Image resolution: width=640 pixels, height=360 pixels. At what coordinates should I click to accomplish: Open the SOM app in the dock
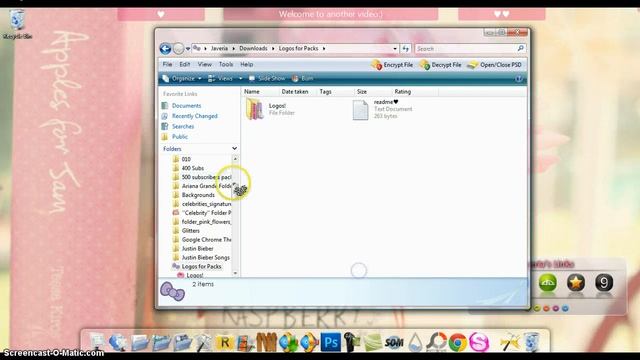click(394, 342)
